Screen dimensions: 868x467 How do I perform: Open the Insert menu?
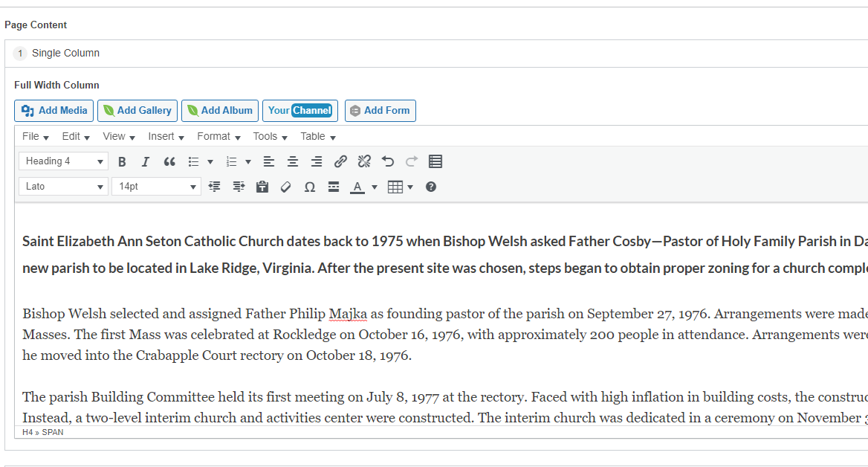point(166,137)
